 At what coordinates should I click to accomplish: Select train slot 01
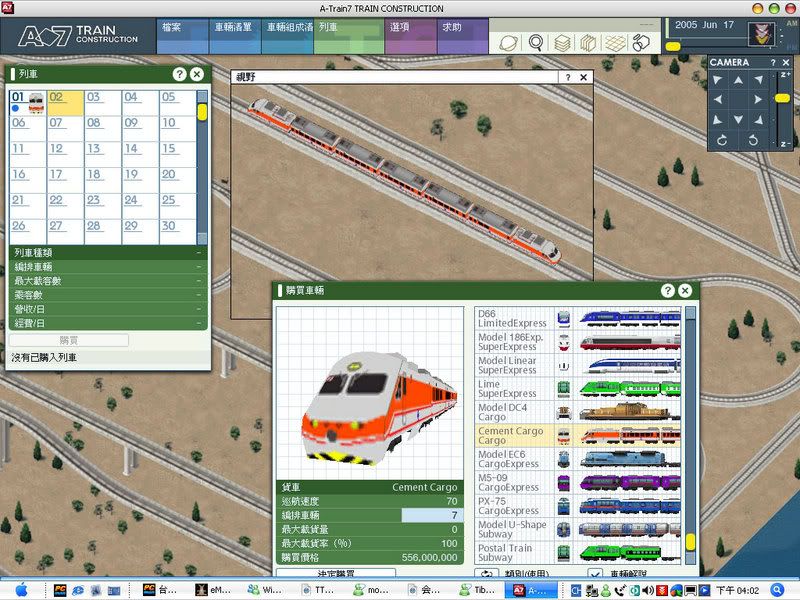pos(28,103)
